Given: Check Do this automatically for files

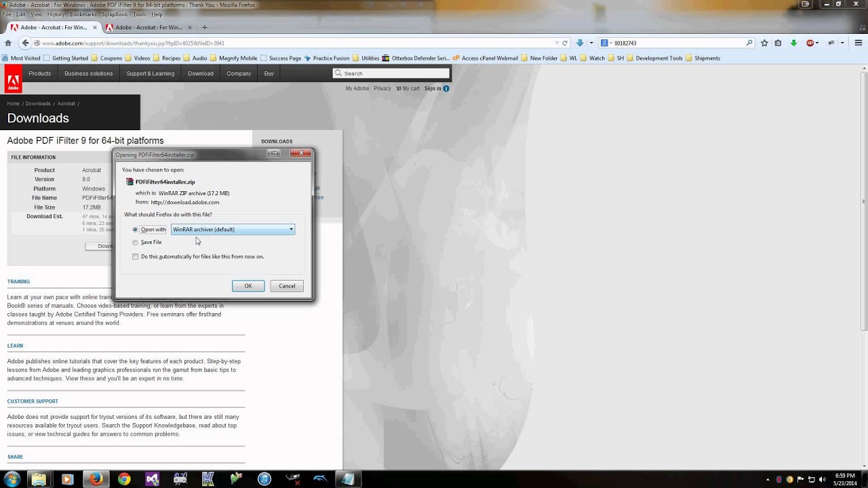Looking at the screenshot, I should (x=136, y=257).
